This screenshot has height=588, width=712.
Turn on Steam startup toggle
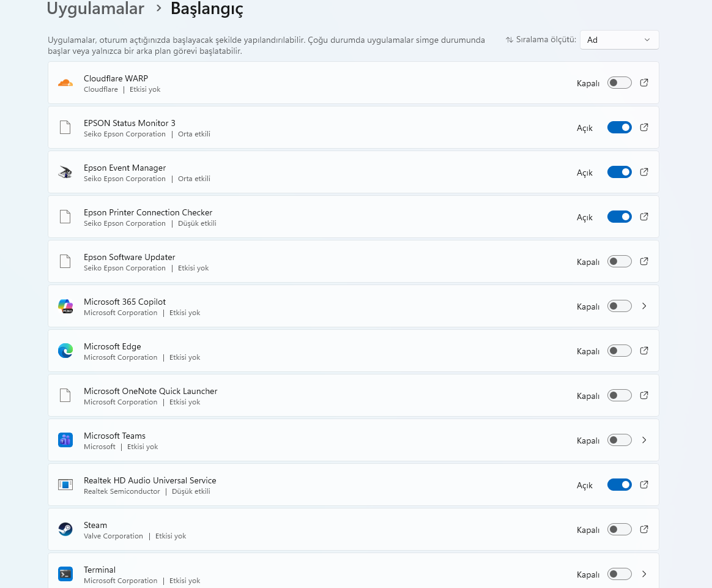click(x=620, y=529)
